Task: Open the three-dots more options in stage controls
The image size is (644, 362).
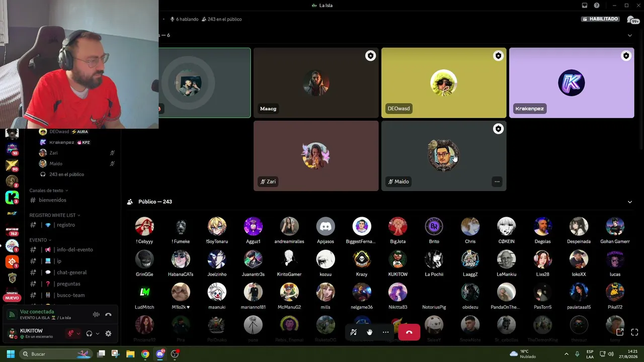Action: pos(385,332)
